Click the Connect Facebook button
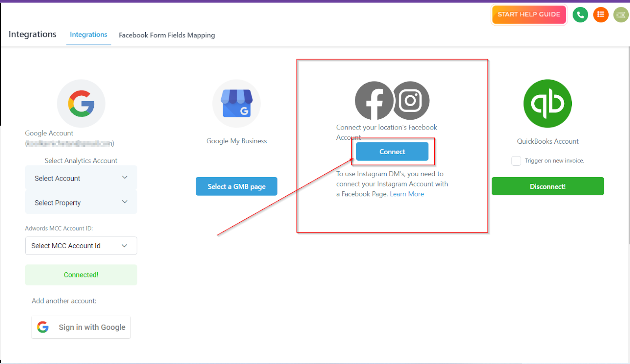Image resolution: width=630 pixels, height=364 pixels. click(392, 152)
